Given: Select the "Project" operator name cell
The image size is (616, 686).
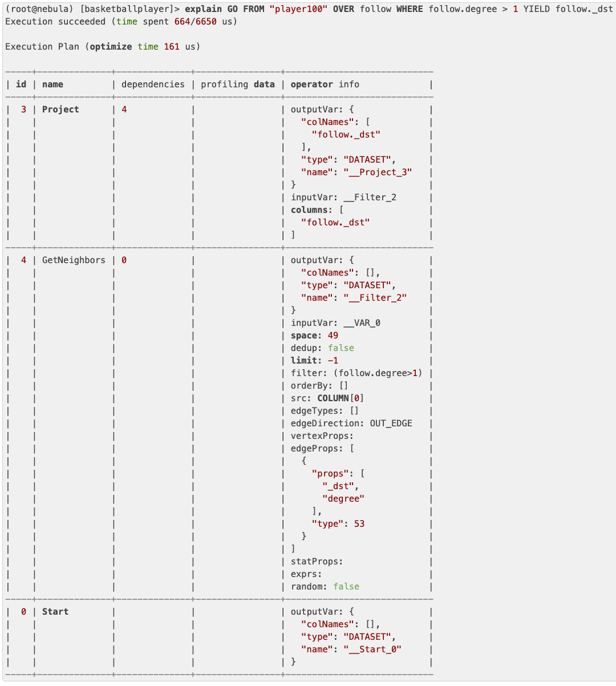Looking at the screenshot, I should tap(60, 110).
